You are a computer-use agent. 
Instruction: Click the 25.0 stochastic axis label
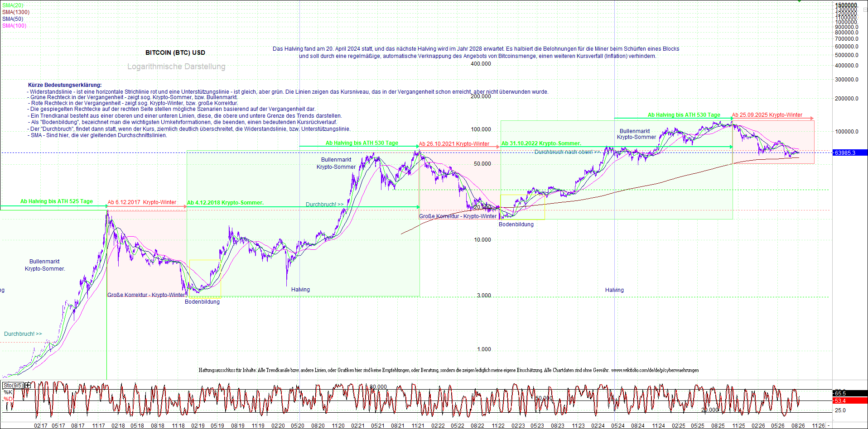(840, 410)
